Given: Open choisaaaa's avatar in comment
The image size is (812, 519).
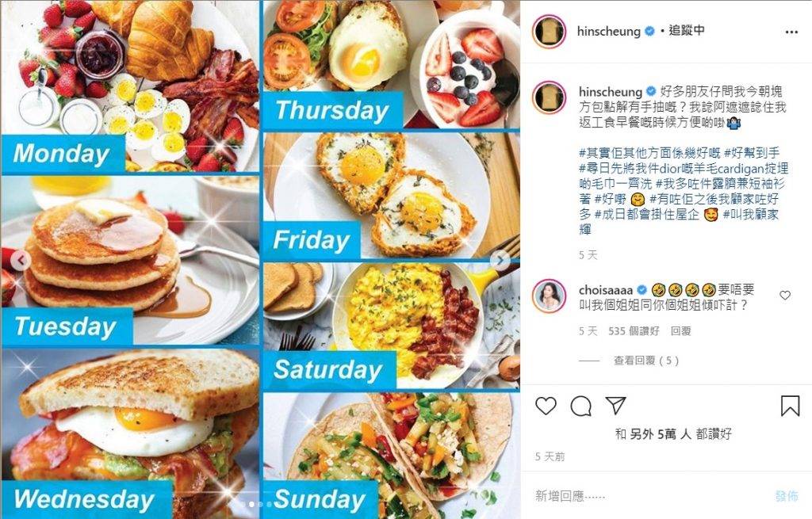Looking at the screenshot, I should [549, 296].
